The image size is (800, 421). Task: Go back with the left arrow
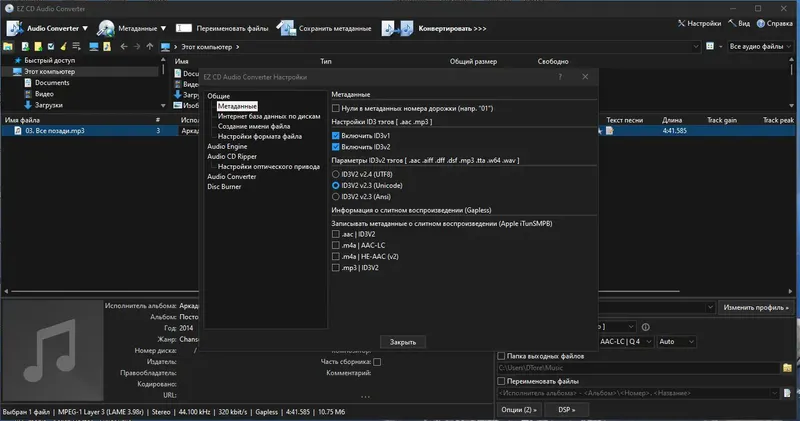click(124, 46)
